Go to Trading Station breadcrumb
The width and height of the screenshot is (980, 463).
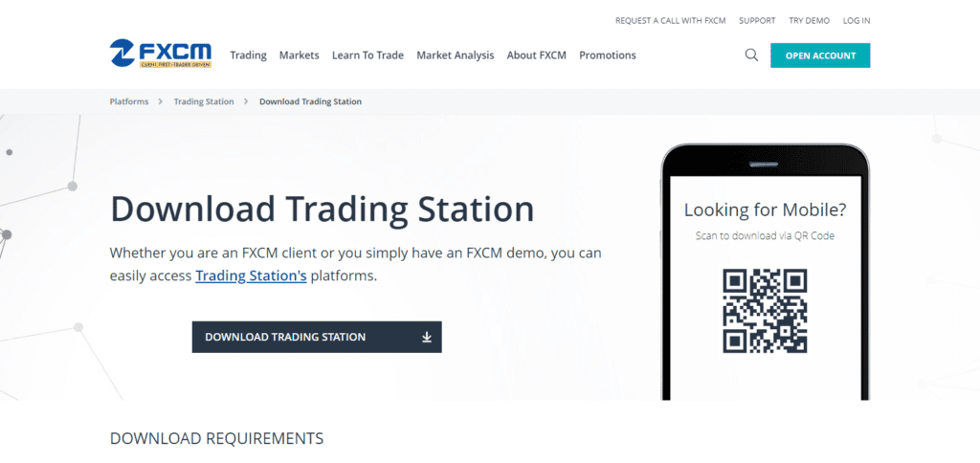point(204,101)
